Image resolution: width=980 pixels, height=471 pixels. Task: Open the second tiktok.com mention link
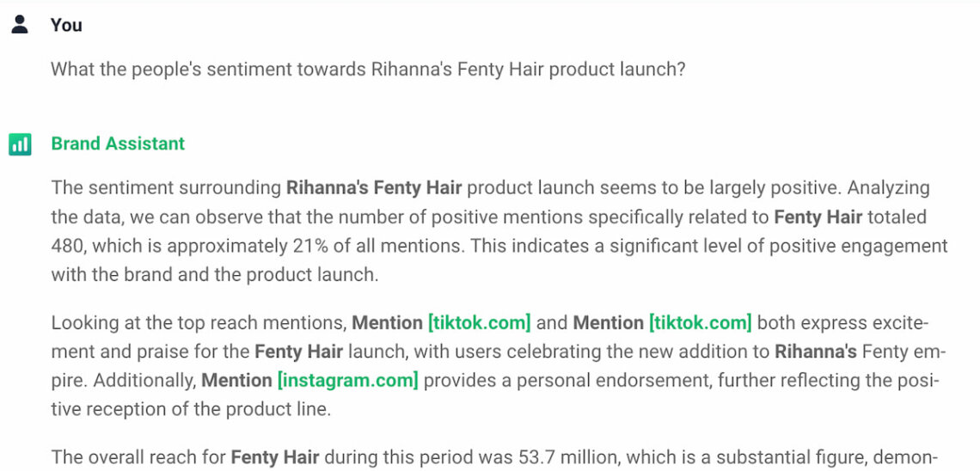pyautogui.click(x=700, y=323)
